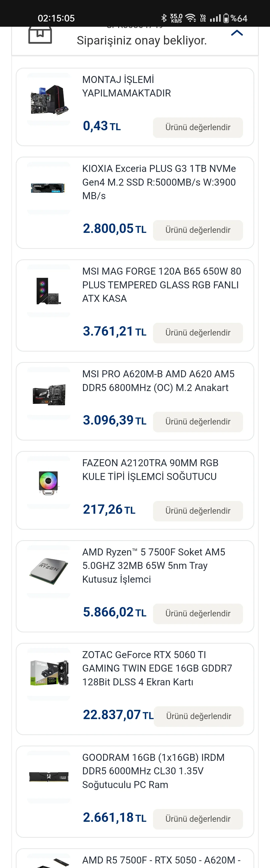Rate the FAZEON A2120TRA cooler
Image resolution: width=270 pixels, height=868 pixels.
coord(198,511)
